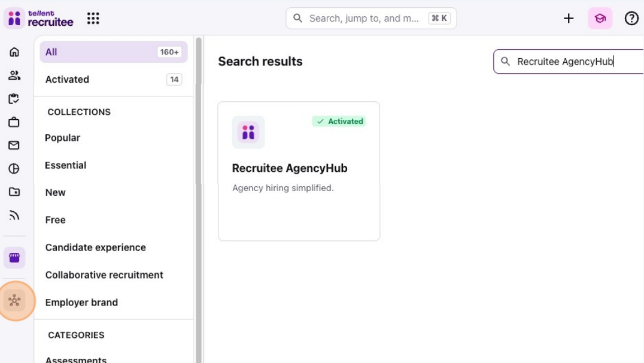Click the marketplace search field
Image resolution: width=644 pixels, height=363 pixels.
pyautogui.click(x=569, y=62)
